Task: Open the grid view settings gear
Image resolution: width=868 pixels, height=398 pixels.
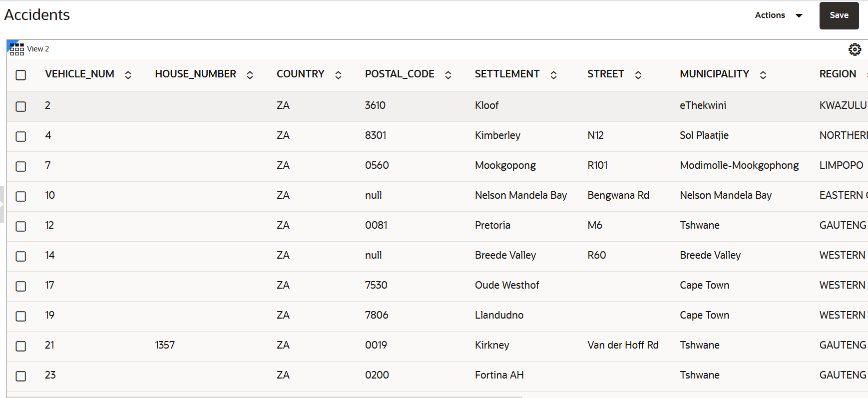Action: click(x=855, y=49)
